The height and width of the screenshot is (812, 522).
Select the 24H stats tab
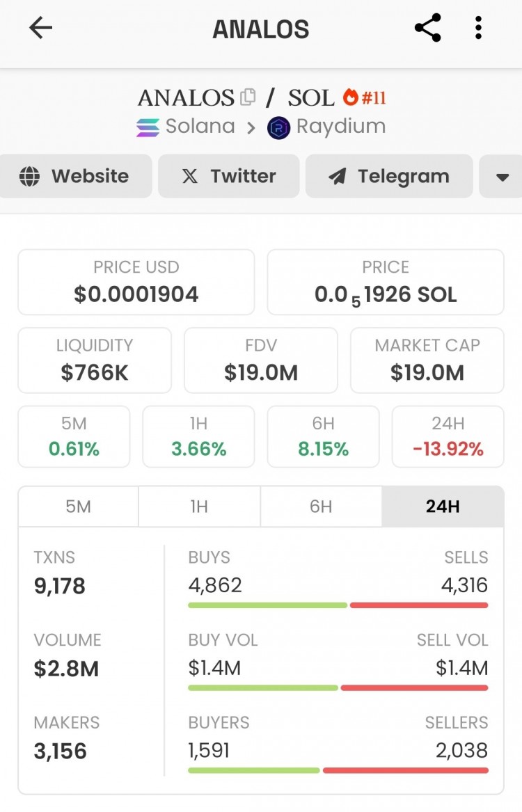coord(443,506)
